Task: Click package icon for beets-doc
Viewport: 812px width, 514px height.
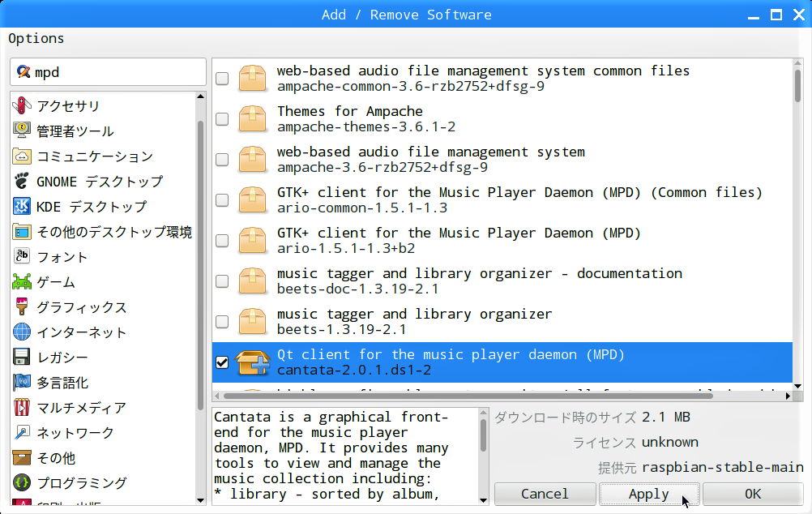Action: pyautogui.click(x=252, y=281)
